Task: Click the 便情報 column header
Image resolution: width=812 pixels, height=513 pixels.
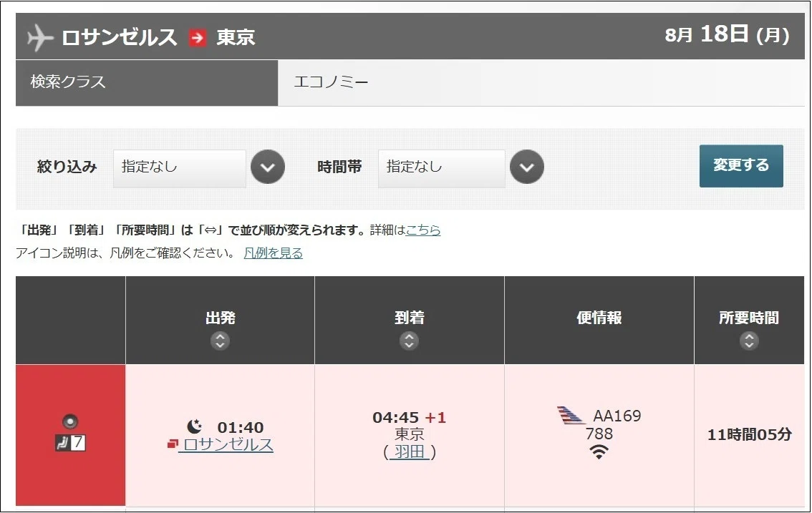Action: pos(599,318)
